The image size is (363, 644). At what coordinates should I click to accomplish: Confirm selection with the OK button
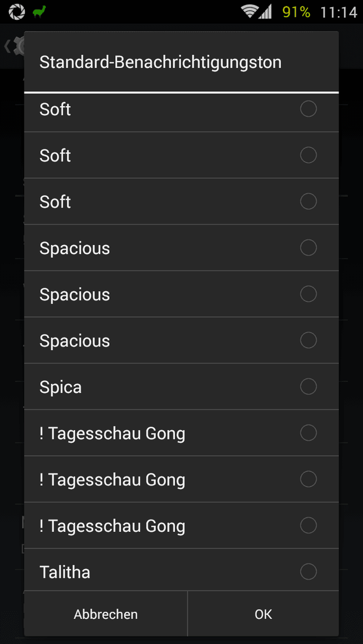tap(263, 614)
